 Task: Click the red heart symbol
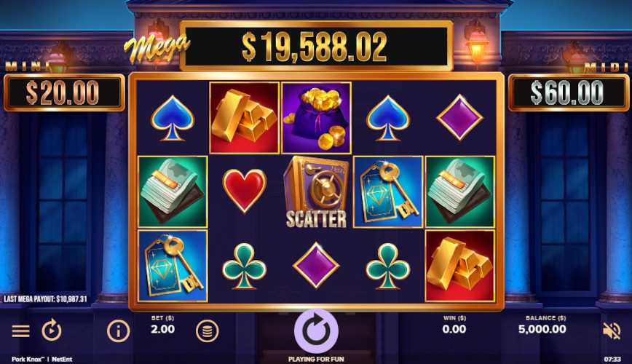(244, 190)
